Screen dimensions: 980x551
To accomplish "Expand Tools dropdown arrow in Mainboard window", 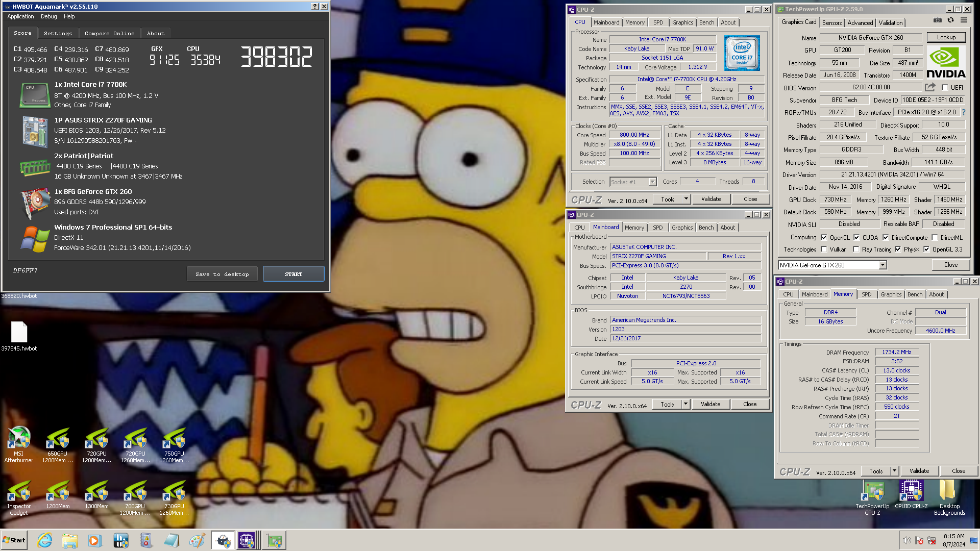I will 685,404.
